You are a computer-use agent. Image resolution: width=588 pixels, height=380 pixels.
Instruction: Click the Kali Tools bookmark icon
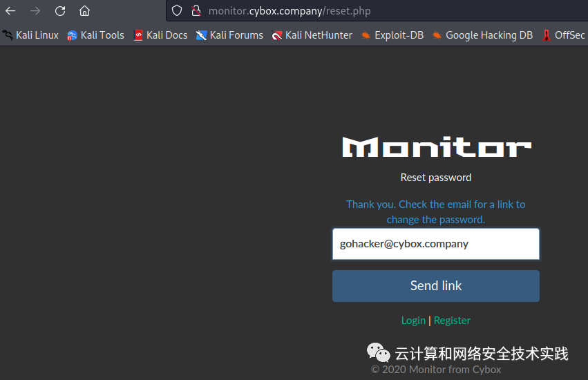click(72, 35)
